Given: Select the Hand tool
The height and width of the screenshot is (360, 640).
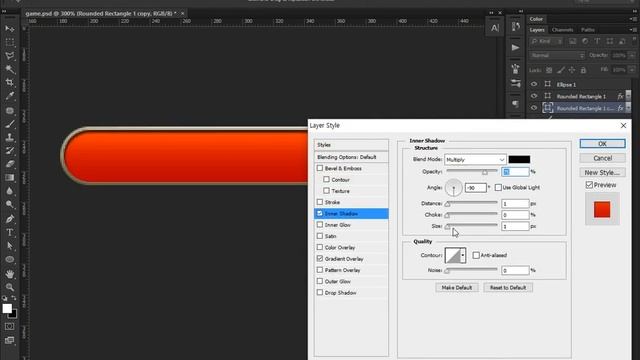Looking at the screenshot, I should (10, 274).
